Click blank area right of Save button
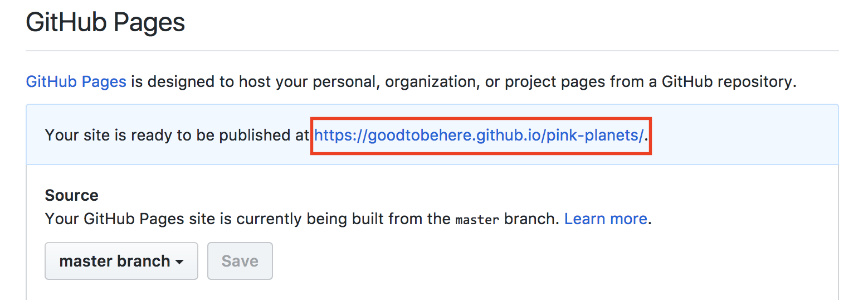Screen dimensions: 868x300 [501, 261]
